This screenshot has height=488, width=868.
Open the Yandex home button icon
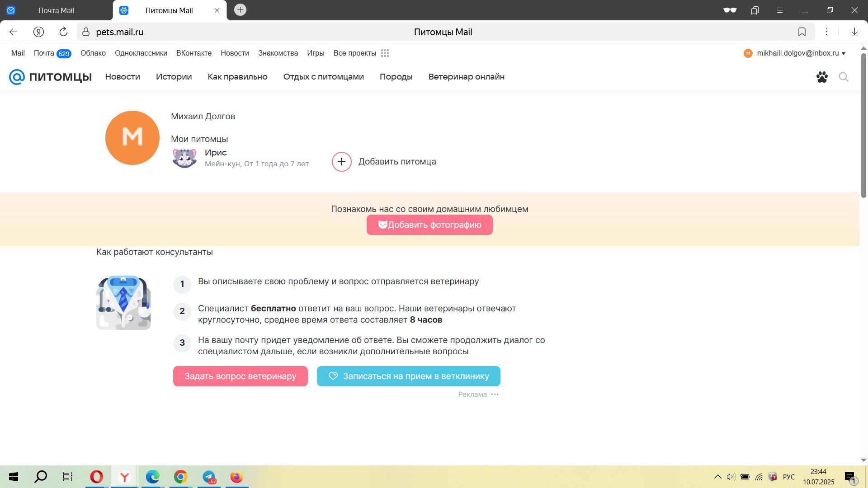(x=38, y=32)
